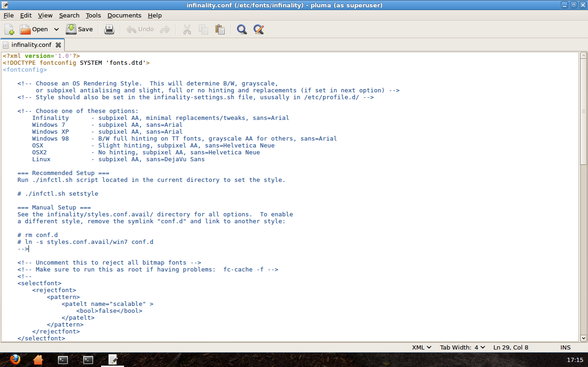This screenshot has height=367, width=588.
Task: Click the Save button
Action: 79,29
